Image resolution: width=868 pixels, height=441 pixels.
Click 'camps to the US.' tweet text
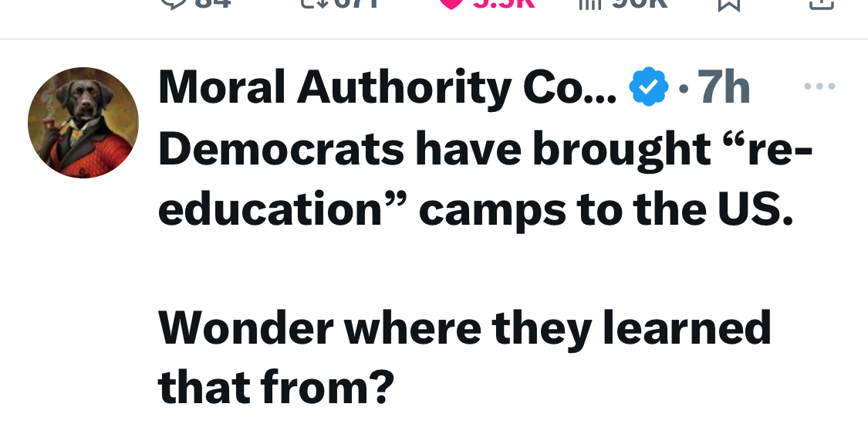point(606,209)
